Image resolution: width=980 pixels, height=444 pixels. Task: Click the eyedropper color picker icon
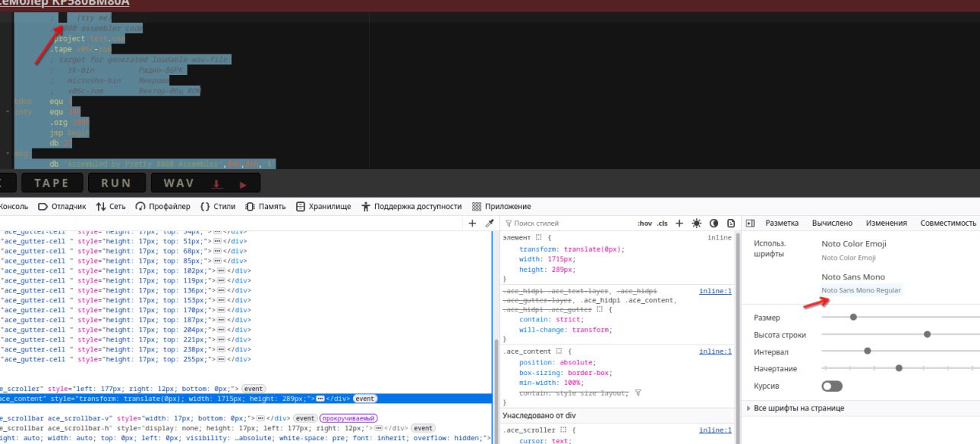pos(489,224)
